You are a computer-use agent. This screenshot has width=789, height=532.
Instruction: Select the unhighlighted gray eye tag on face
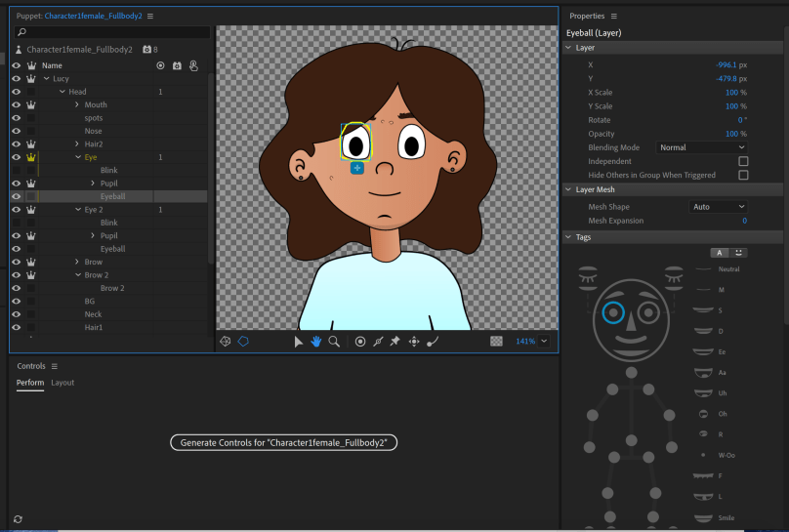(x=648, y=312)
